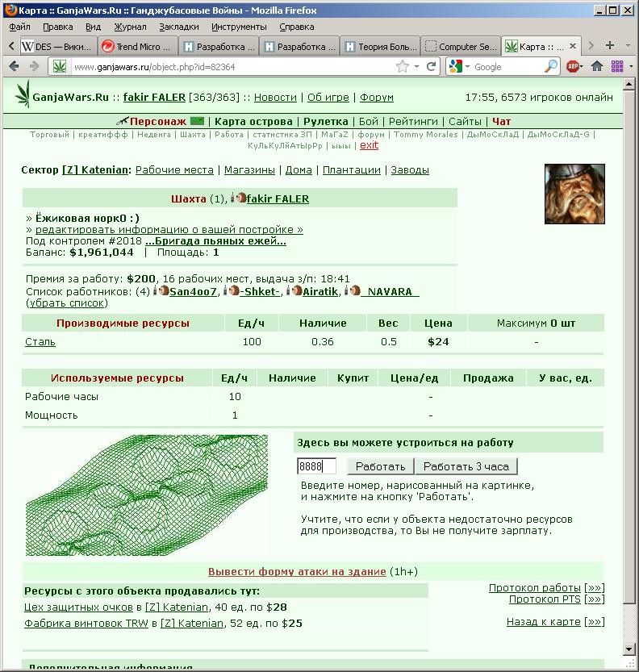This screenshot has width=639, height=672.
Task: Click the site leaf icon in address bar
Action: pos(60,66)
